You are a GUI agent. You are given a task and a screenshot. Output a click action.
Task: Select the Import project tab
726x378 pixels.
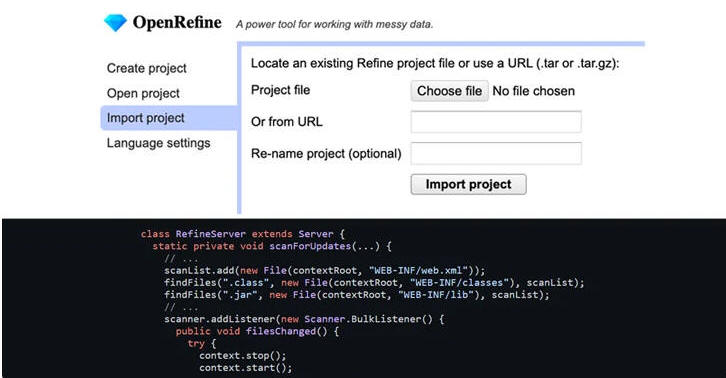pos(169,118)
